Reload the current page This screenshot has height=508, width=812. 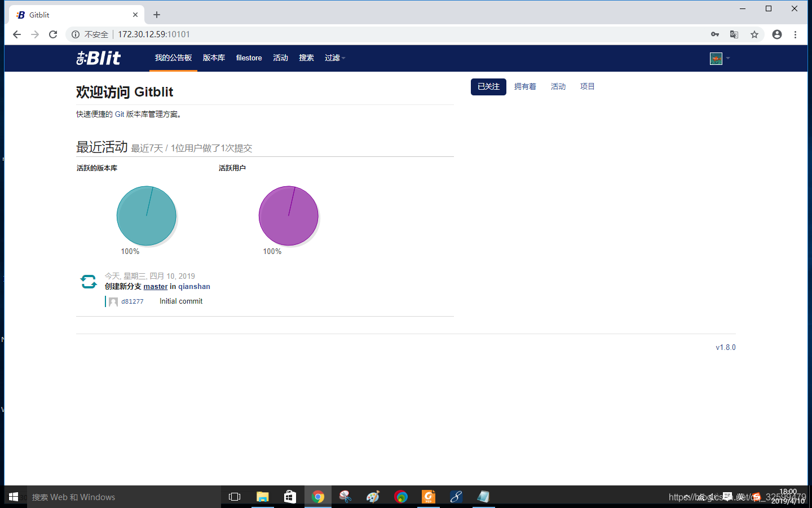(53, 34)
